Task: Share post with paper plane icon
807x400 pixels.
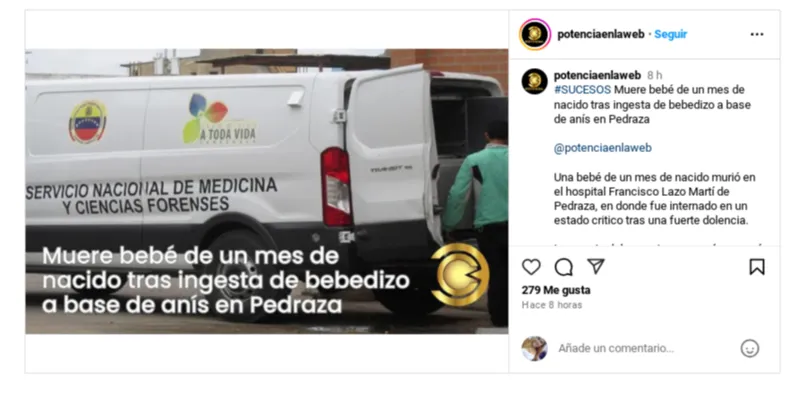Action: [595, 266]
